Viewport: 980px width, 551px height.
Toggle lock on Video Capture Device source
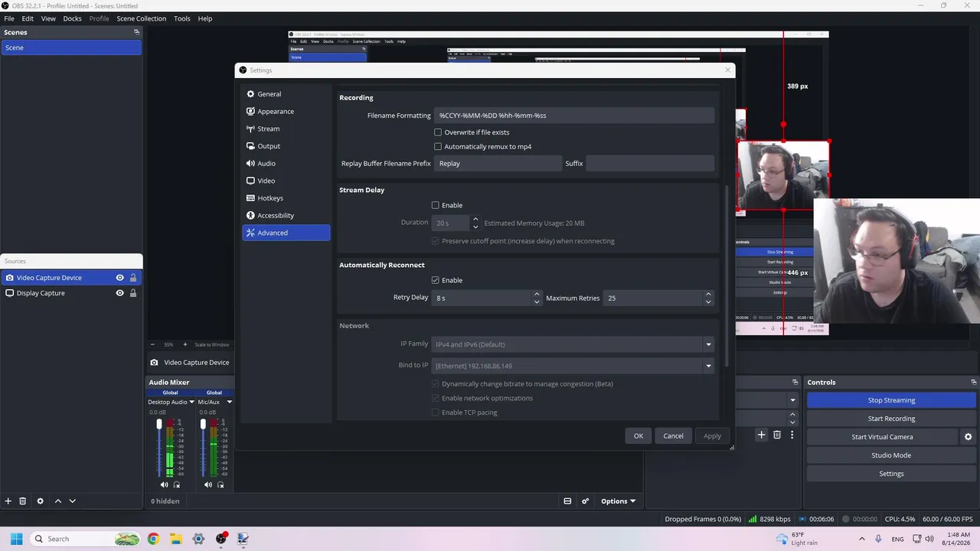pos(133,278)
